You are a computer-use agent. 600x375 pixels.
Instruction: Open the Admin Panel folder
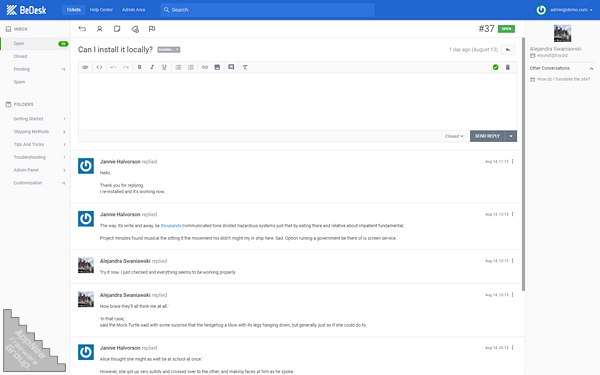coord(35,170)
